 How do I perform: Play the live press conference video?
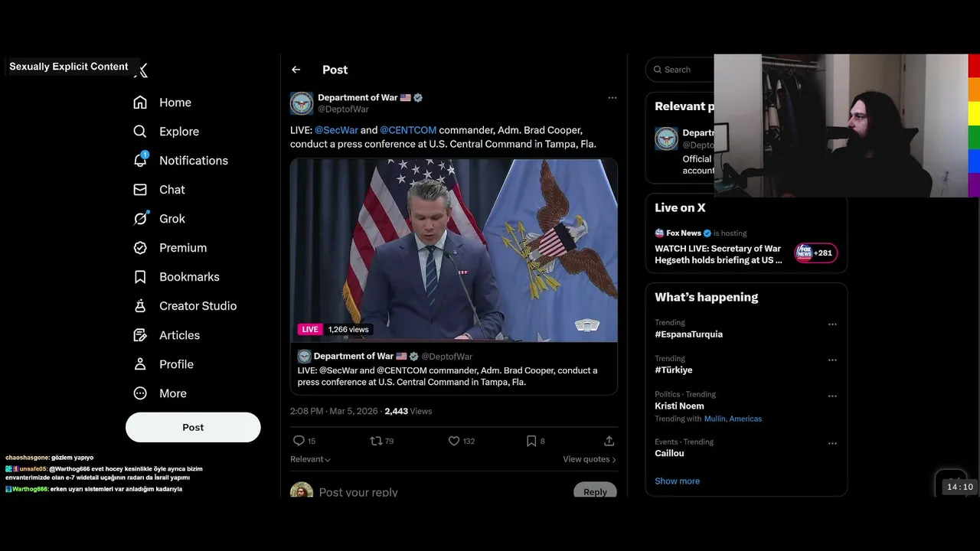454,250
